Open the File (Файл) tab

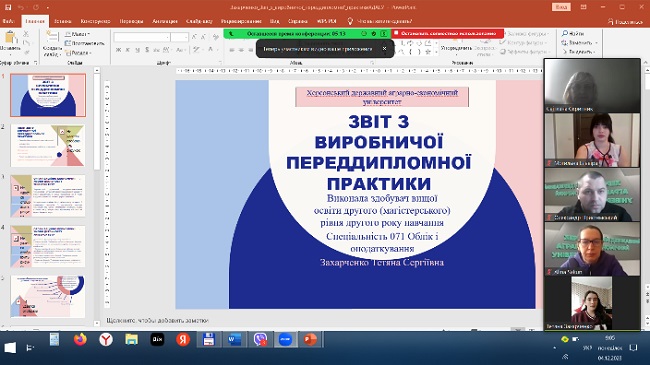click(8, 21)
